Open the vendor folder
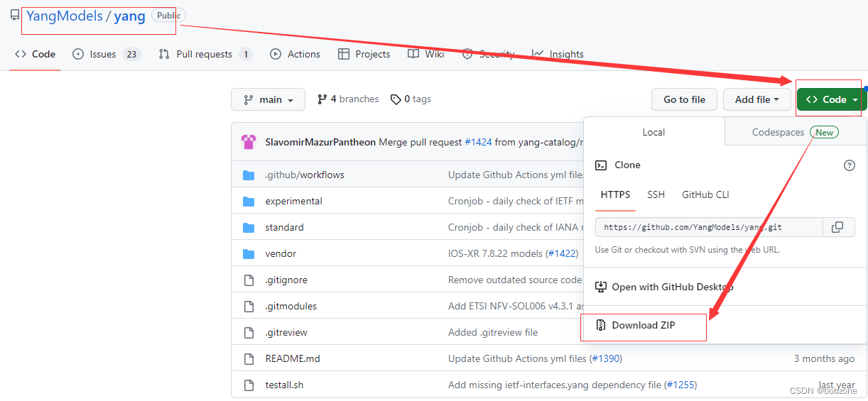This screenshot has width=868, height=401. [281, 253]
